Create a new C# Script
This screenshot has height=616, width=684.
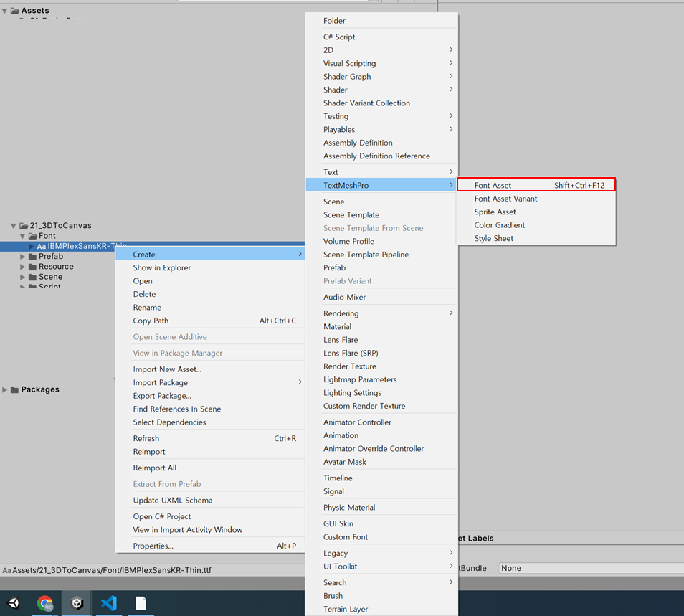pos(381,37)
